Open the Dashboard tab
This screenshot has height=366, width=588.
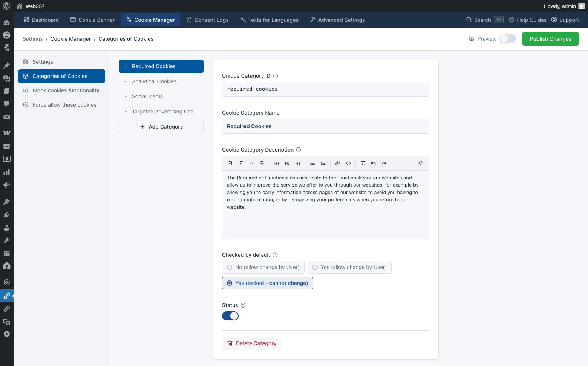pyautogui.click(x=41, y=20)
